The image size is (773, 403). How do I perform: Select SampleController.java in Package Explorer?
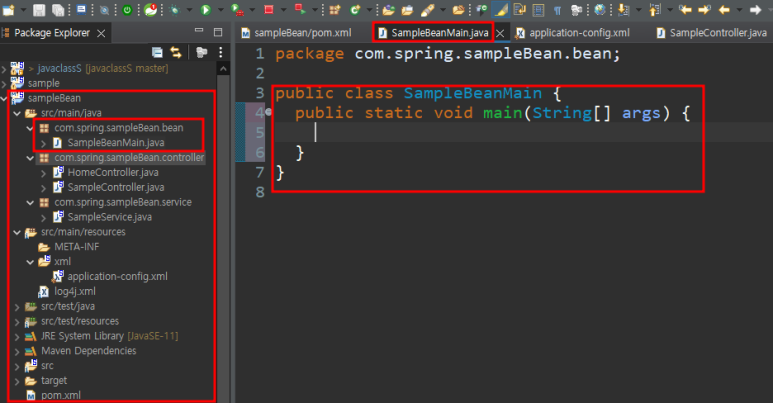[x=116, y=187]
